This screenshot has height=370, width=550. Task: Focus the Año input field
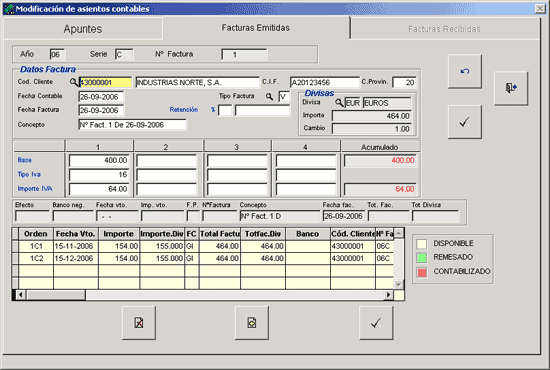click(x=57, y=54)
